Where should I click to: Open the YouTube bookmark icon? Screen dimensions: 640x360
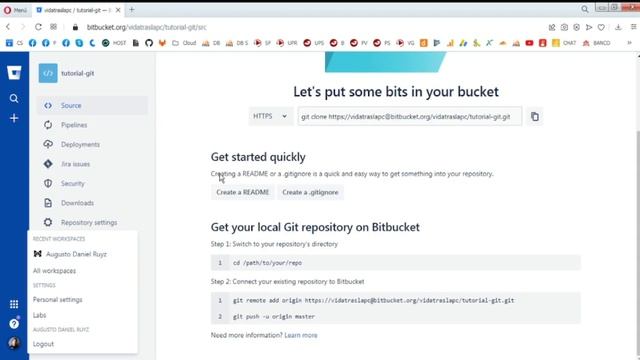click(x=529, y=43)
